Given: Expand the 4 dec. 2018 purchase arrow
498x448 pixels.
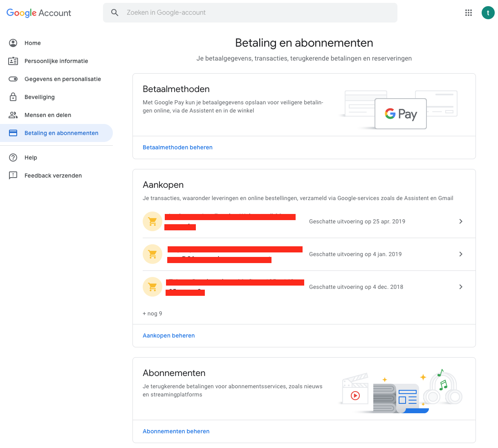Looking at the screenshot, I should [x=461, y=287].
